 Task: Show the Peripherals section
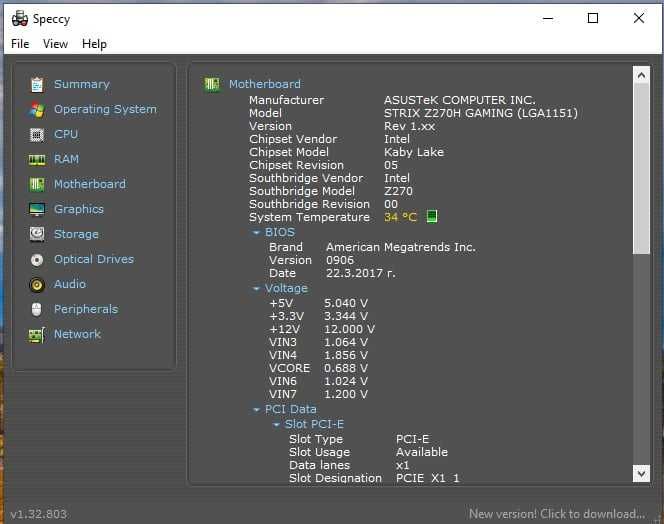click(x=86, y=309)
